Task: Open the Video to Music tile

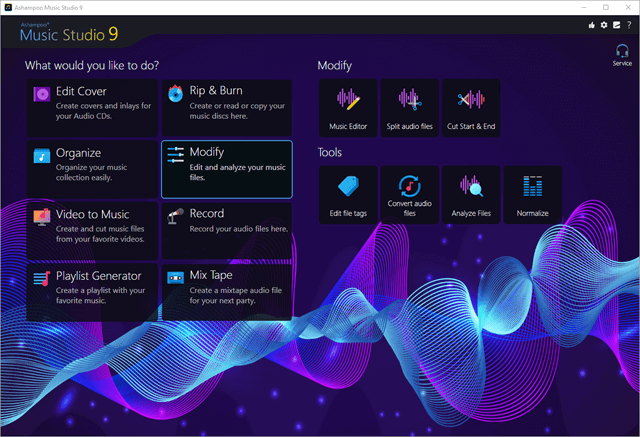Action: pyautogui.click(x=92, y=231)
